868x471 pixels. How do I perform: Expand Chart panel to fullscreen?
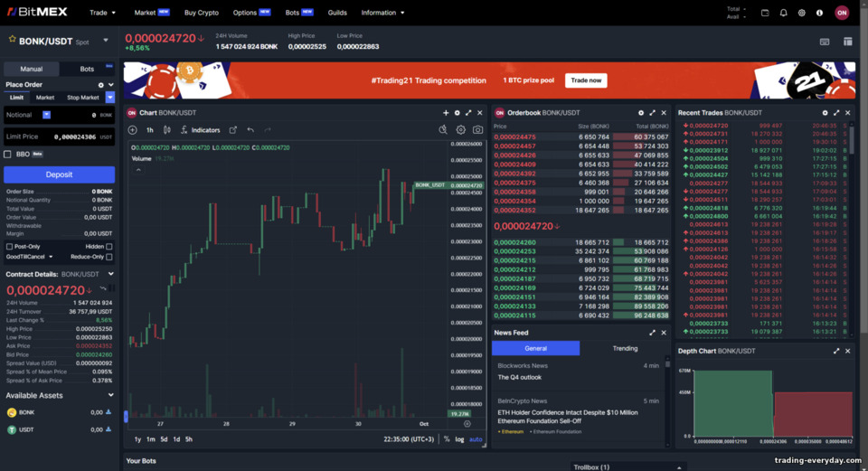tap(468, 113)
